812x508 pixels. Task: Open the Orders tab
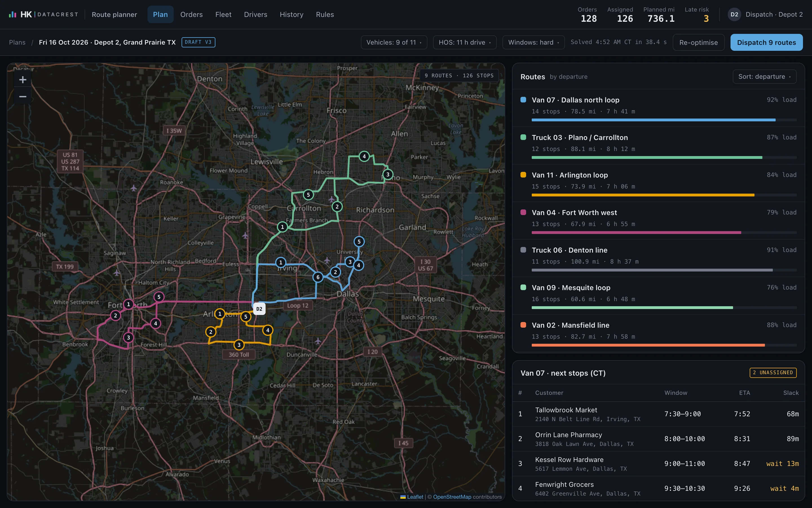click(192, 14)
